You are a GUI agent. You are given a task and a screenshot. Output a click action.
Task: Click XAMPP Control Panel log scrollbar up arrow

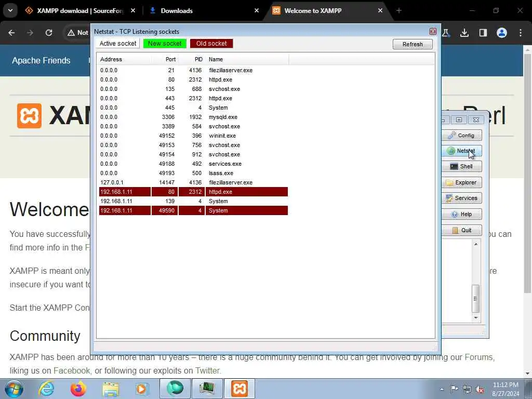point(476,244)
